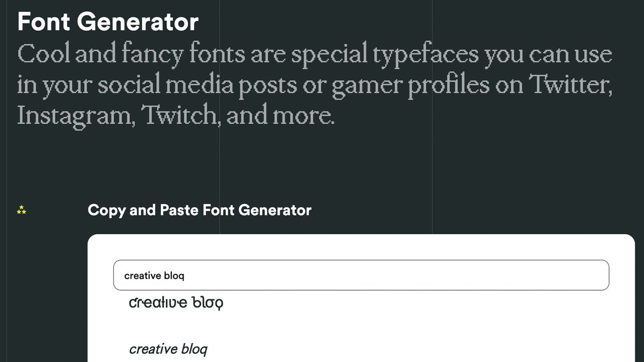Click the Font Generator page heading

coord(107,21)
